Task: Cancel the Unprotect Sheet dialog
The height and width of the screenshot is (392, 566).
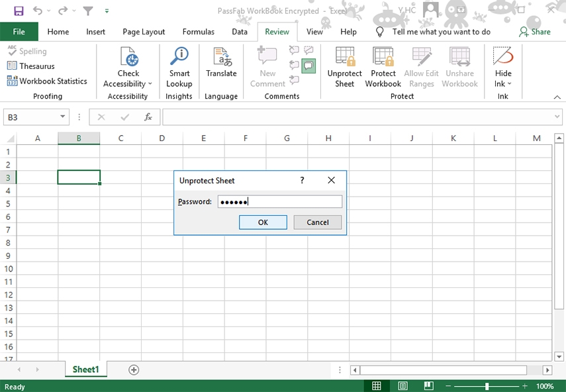Action: pos(317,222)
